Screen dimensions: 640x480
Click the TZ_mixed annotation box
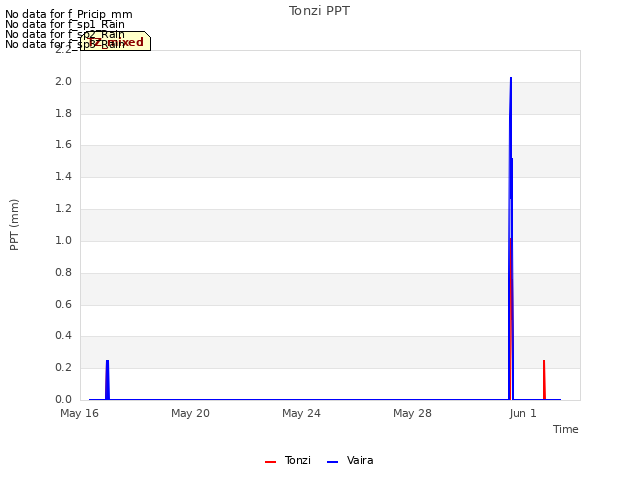116,42
